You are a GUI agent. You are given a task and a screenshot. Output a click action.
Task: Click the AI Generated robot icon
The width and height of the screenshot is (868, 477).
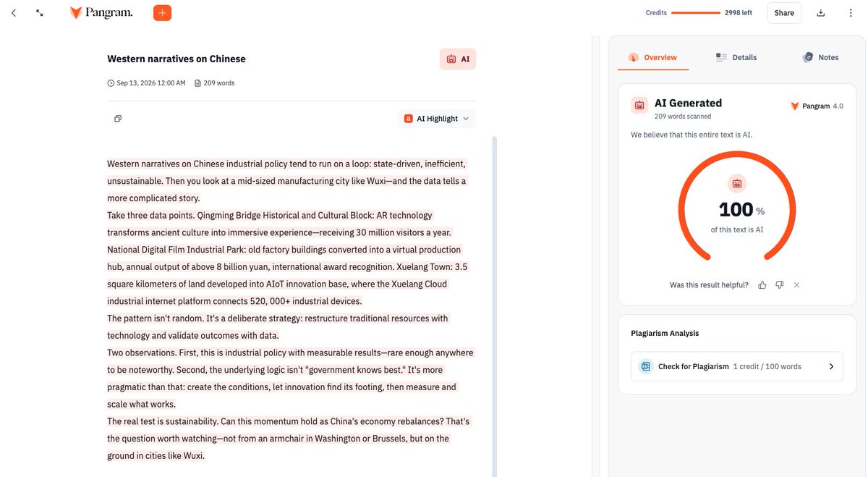point(639,106)
